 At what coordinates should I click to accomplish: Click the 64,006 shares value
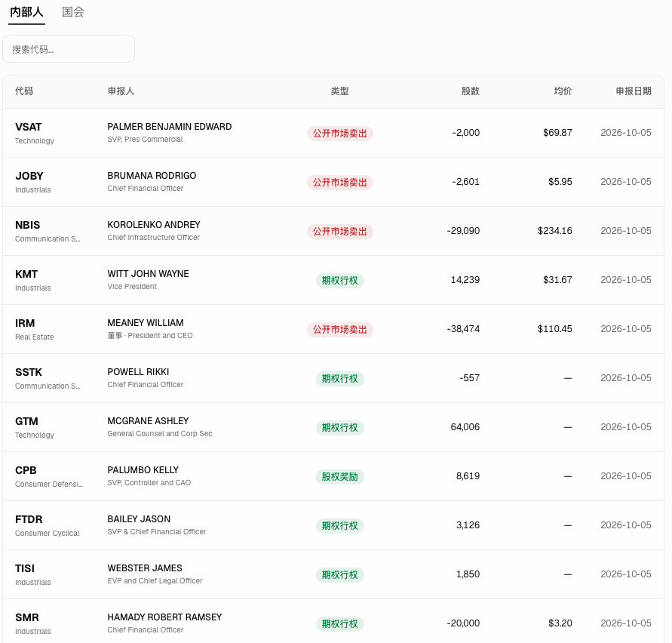pyautogui.click(x=465, y=427)
